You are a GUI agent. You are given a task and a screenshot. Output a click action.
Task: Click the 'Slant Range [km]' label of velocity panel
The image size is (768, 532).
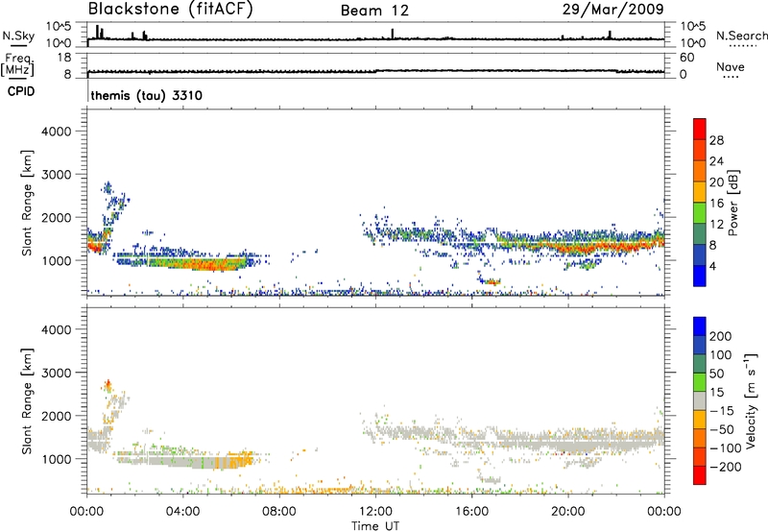coord(27,401)
